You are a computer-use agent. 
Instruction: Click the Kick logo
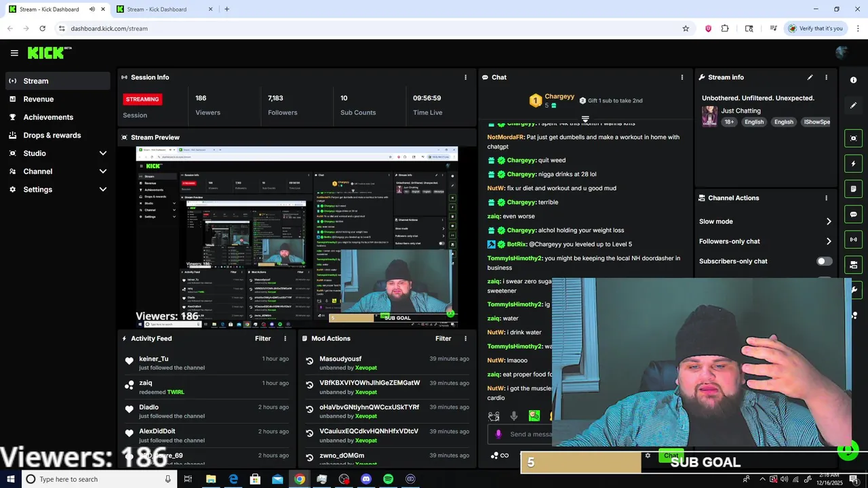tap(50, 53)
